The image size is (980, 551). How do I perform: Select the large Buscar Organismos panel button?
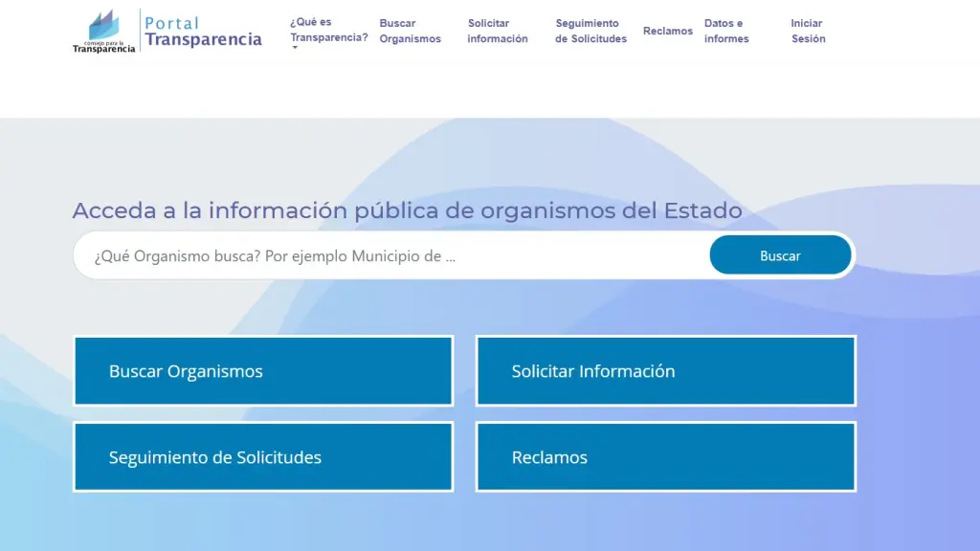263,371
